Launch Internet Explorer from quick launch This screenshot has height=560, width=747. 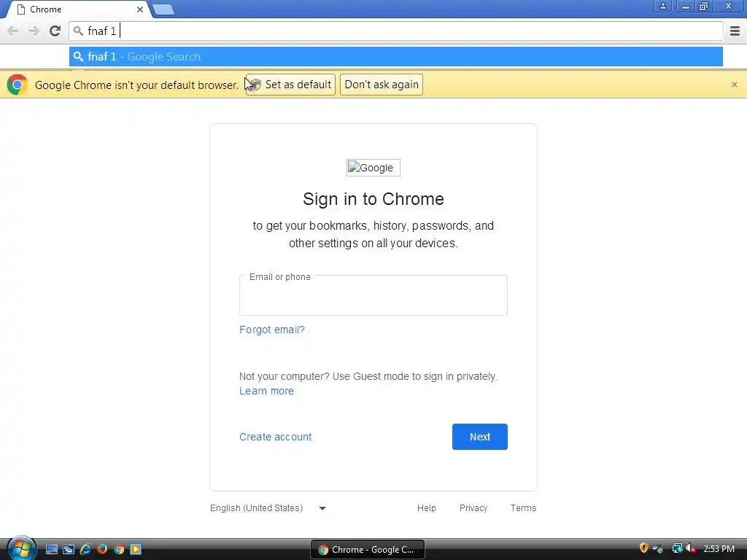(86, 550)
